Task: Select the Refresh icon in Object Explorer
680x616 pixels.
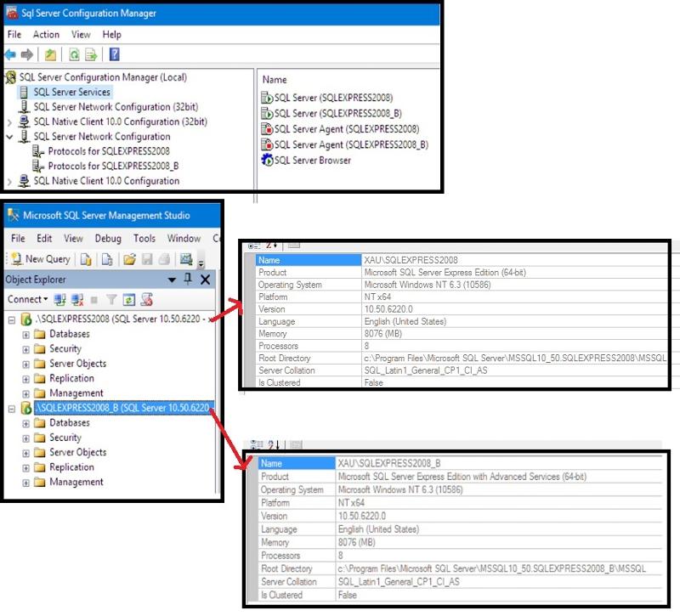Action: pyautogui.click(x=128, y=299)
